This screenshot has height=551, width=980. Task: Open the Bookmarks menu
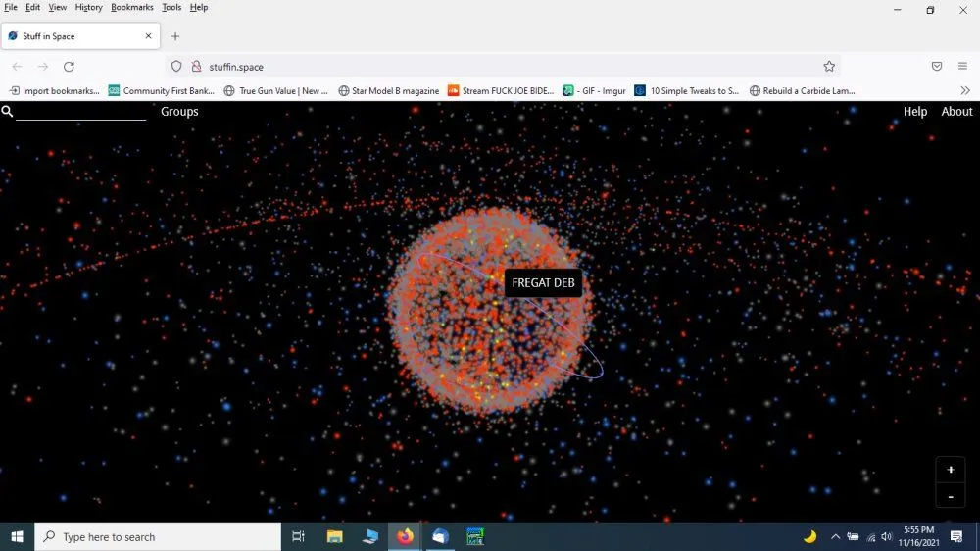point(132,8)
